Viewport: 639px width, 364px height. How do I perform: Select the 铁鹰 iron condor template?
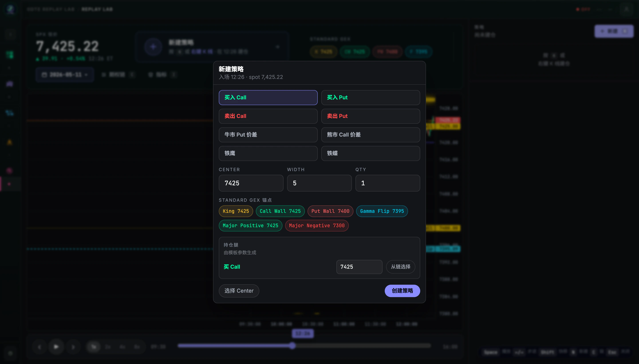click(x=268, y=153)
